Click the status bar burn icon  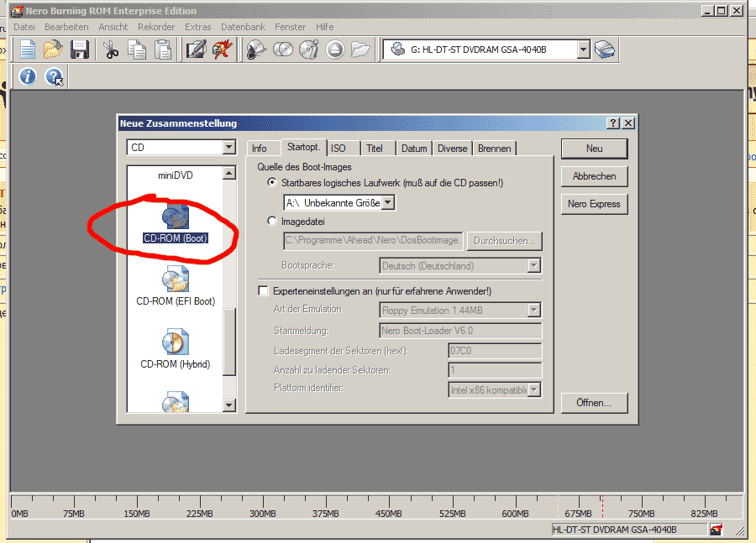(717, 530)
